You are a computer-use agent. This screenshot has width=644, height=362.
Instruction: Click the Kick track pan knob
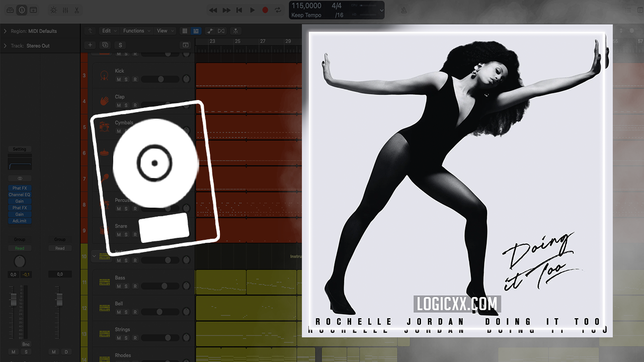186,79
